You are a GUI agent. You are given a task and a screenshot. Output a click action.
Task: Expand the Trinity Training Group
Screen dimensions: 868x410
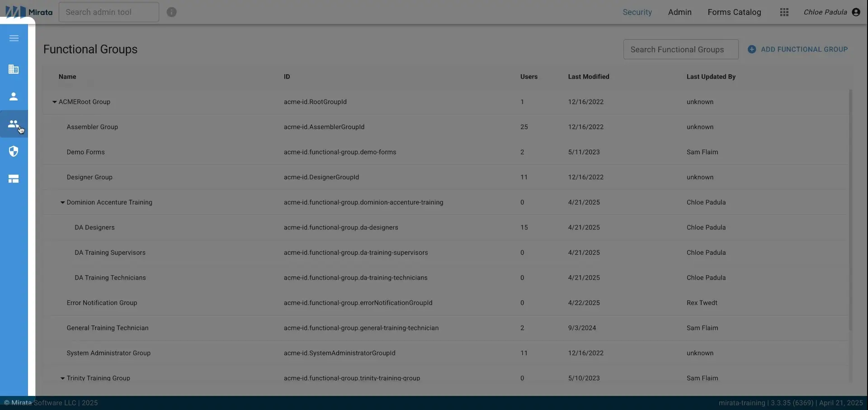click(62, 378)
